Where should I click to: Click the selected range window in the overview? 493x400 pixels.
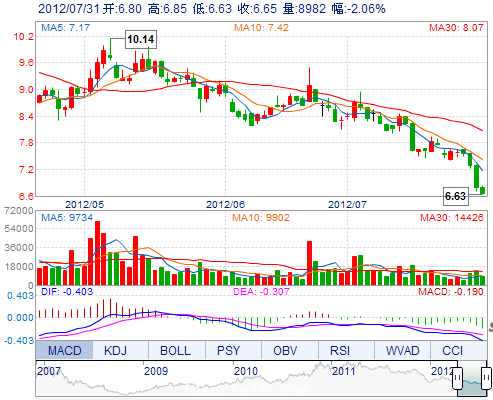pyautogui.click(x=472, y=380)
